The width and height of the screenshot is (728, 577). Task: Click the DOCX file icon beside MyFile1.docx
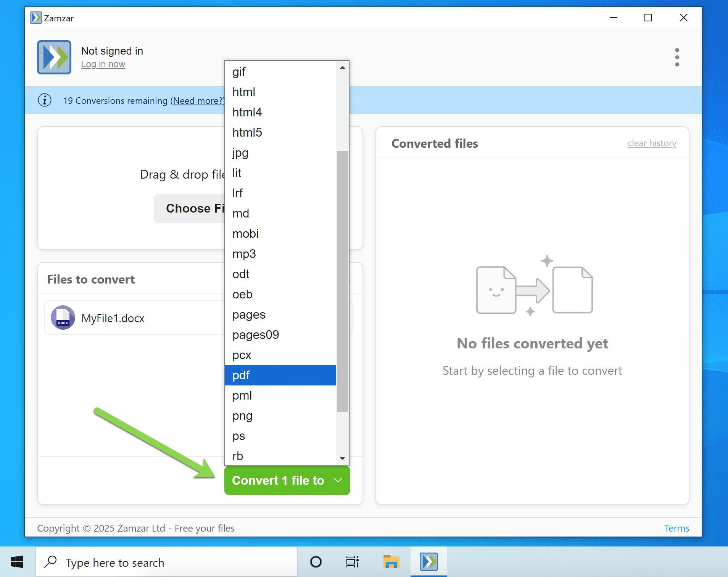(63, 318)
